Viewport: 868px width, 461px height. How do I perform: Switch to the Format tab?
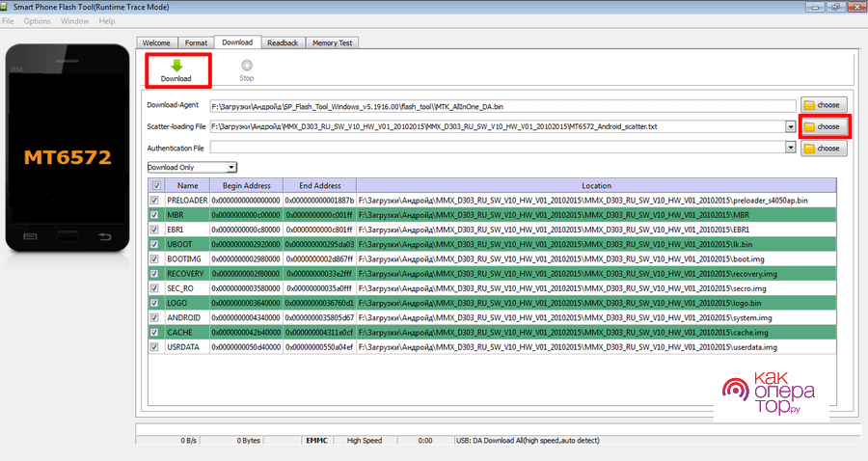[196, 42]
